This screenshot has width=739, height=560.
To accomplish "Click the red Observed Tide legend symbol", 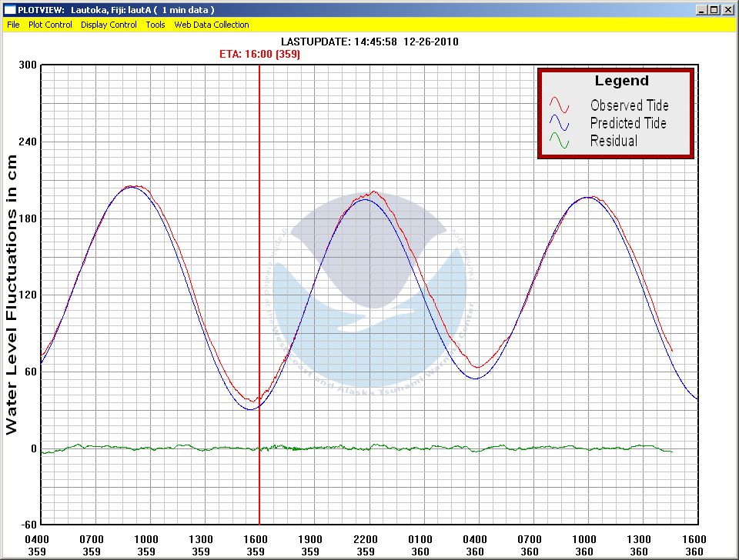I will [x=559, y=105].
